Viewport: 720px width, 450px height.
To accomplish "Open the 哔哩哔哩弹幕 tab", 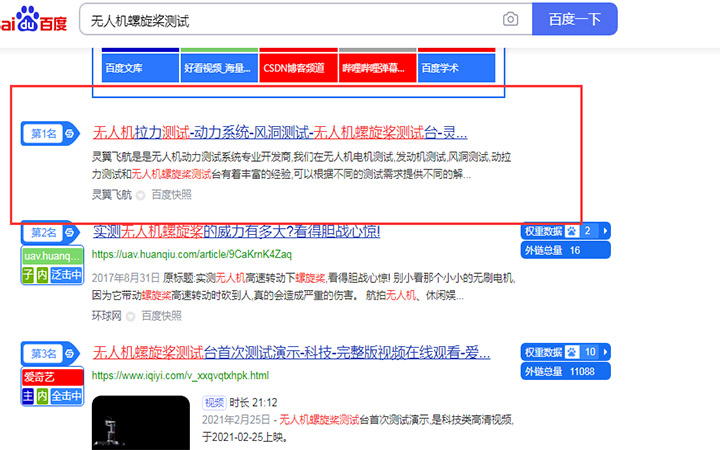I will pos(377,68).
